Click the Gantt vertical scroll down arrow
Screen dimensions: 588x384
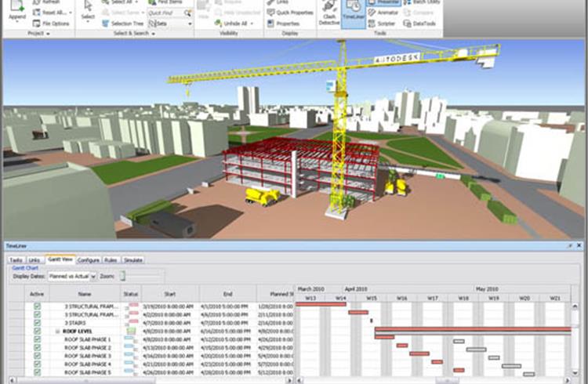pos(575,373)
